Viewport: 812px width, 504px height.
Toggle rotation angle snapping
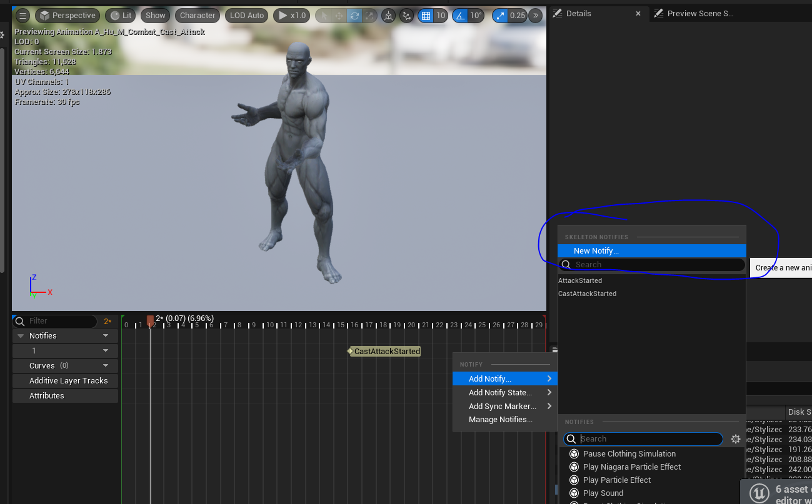pyautogui.click(x=459, y=16)
